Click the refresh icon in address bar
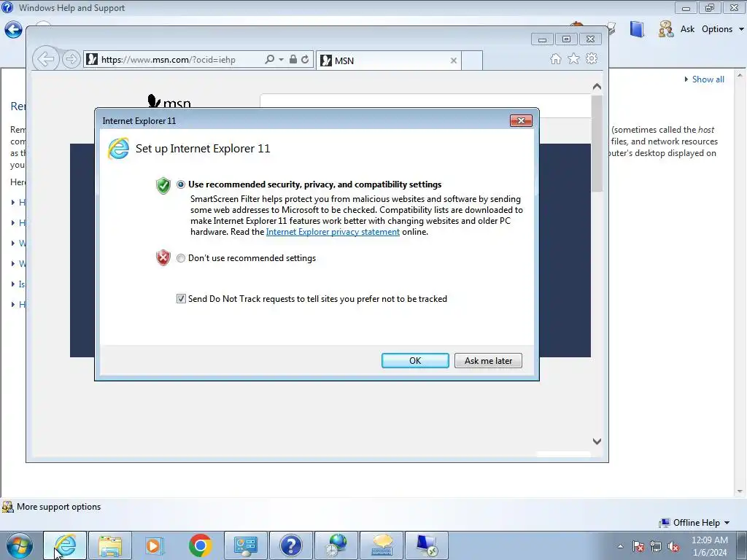 [x=305, y=59]
